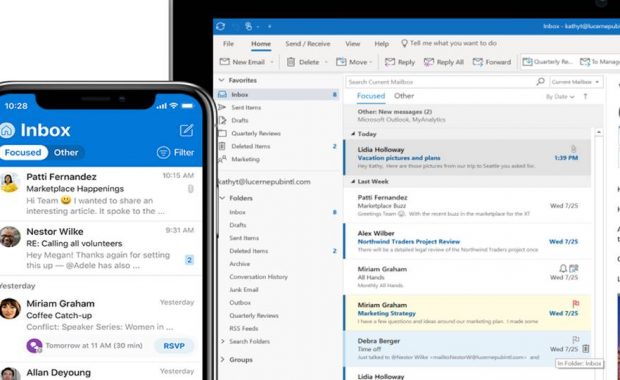Click the meeting icon on All Hands email
The height and width of the screenshot is (380, 620).
coord(573,268)
